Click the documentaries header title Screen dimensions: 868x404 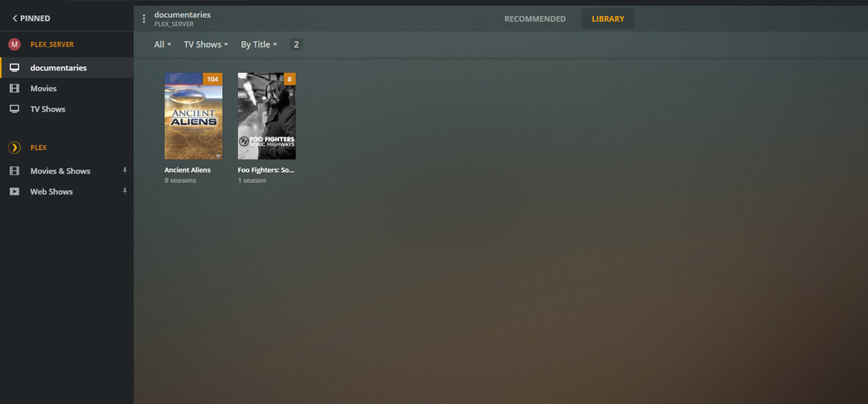coord(182,14)
